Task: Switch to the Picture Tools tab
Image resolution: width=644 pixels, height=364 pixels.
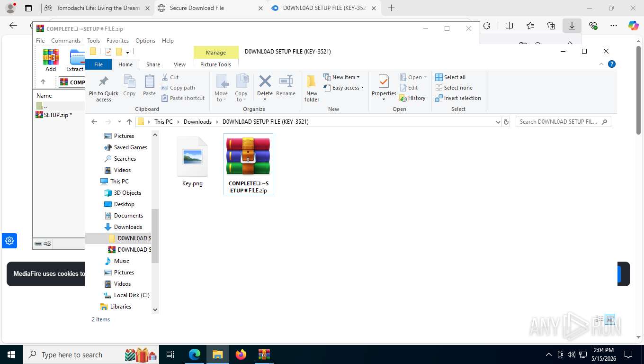Action: (215, 64)
